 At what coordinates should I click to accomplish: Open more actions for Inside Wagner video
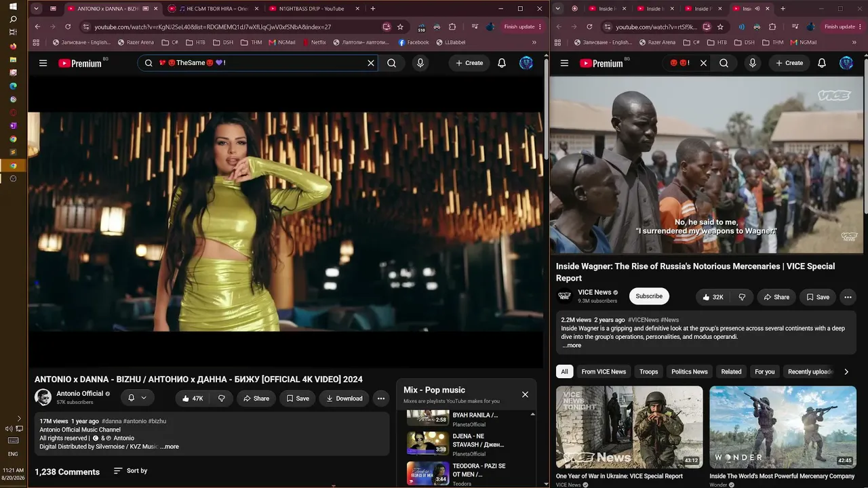click(848, 297)
